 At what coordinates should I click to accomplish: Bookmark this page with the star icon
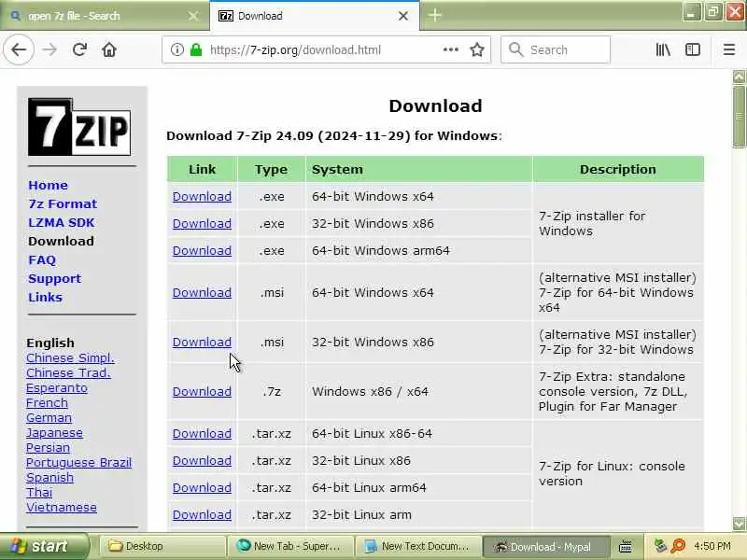coord(477,49)
